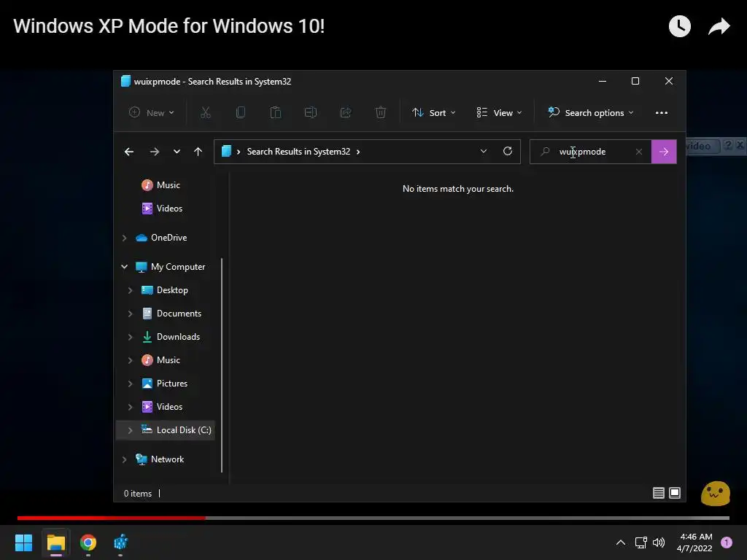The height and width of the screenshot is (560, 747).
Task: Click the yellow blob character icon
Action: [x=715, y=493]
